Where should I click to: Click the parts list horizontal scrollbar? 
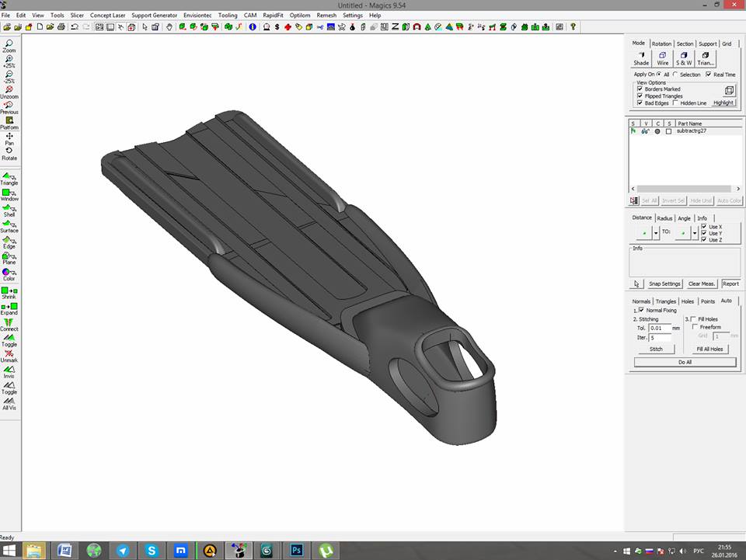(x=685, y=189)
